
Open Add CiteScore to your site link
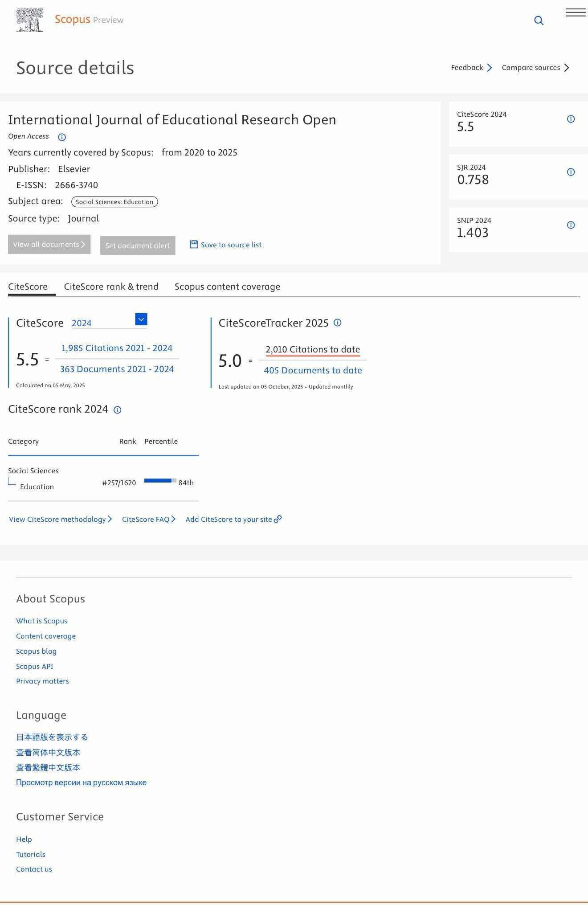tap(233, 520)
